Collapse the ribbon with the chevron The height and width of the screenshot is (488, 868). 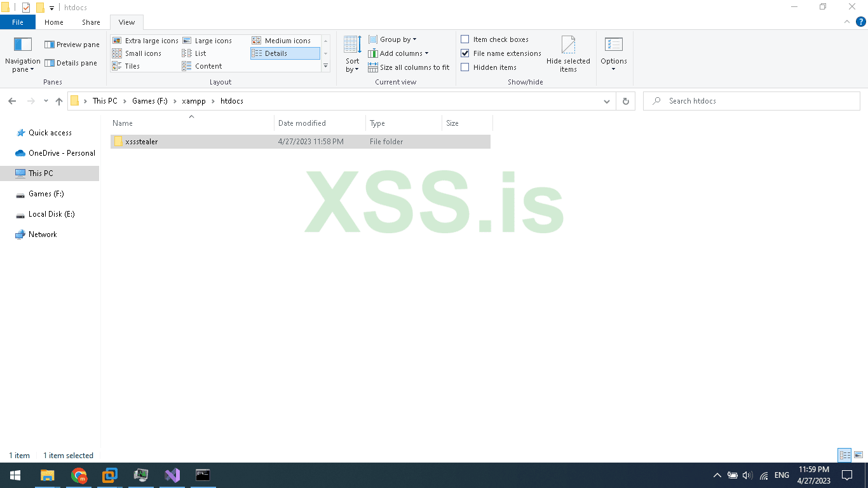coord(846,22)
